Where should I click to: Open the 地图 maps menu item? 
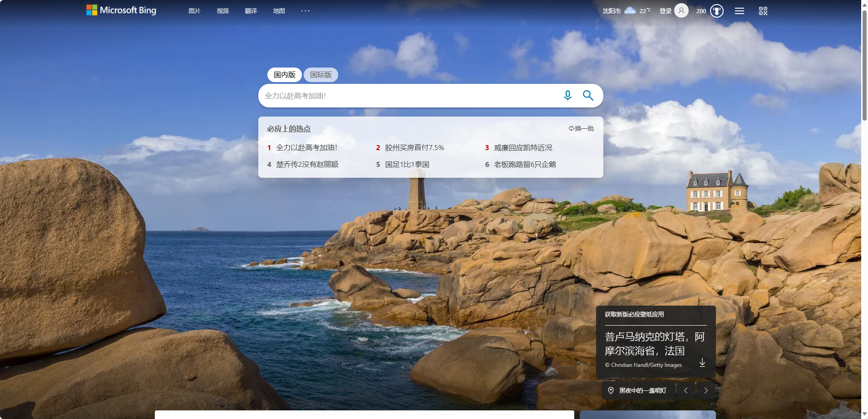279,11
